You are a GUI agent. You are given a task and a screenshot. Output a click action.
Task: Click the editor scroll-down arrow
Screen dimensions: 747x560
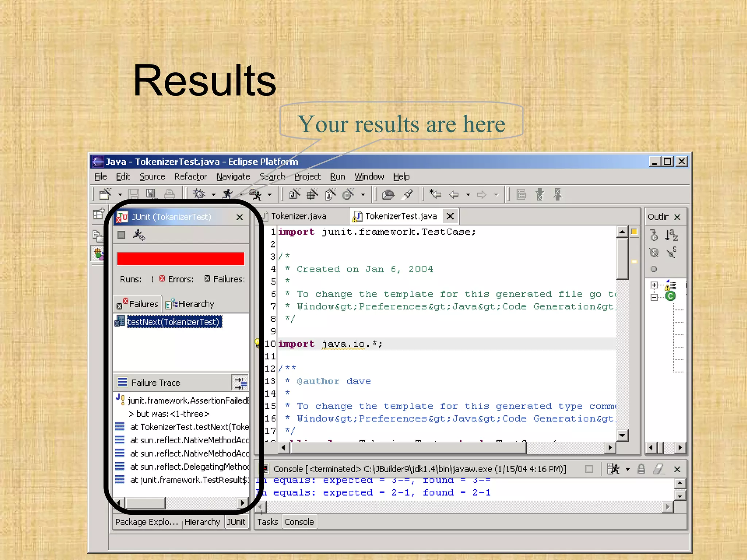pyautogui.click(x=622, y=435)
